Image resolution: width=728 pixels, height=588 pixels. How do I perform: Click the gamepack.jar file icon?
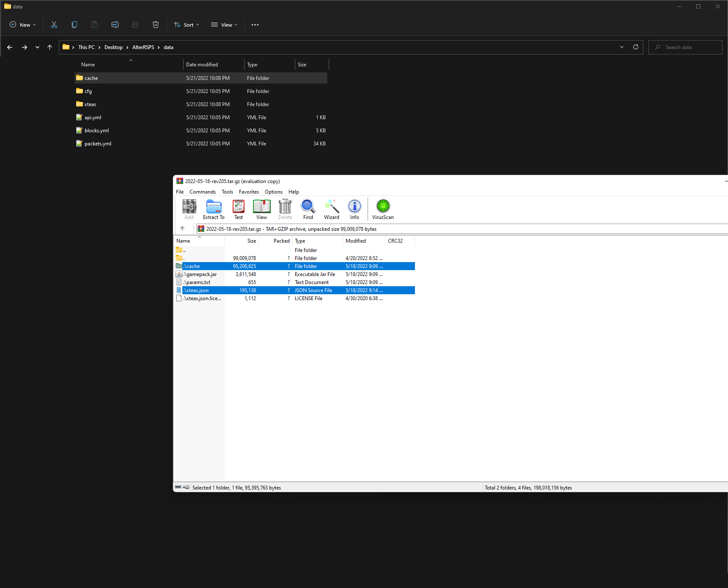click(x=179, y=274)
